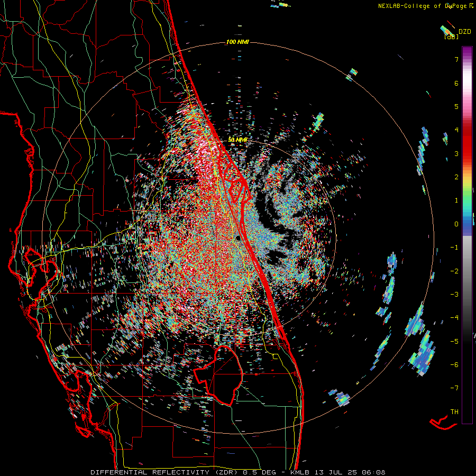Click the -1 value on color scale
The height and width of the screenshot is (476, 476).
click(454, 248)
